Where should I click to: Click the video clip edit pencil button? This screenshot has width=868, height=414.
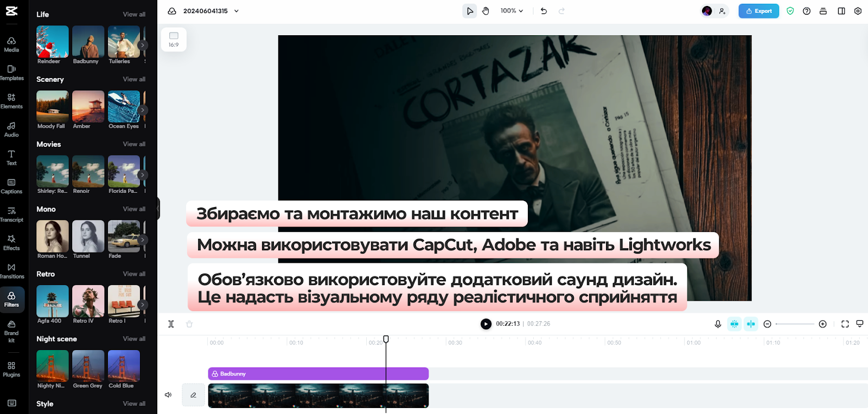193,395
